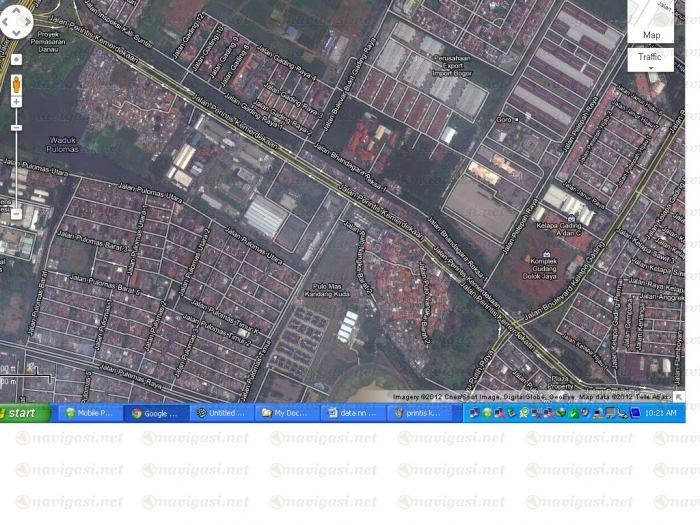Zoom in with the plus button
This screenshot has height=525, width=700.
pos(16,102)
